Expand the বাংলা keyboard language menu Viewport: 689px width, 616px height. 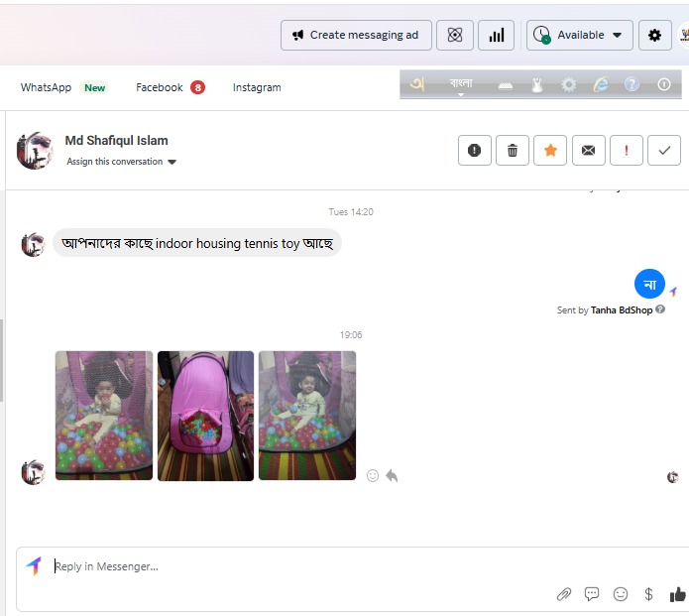pos(461,86)
